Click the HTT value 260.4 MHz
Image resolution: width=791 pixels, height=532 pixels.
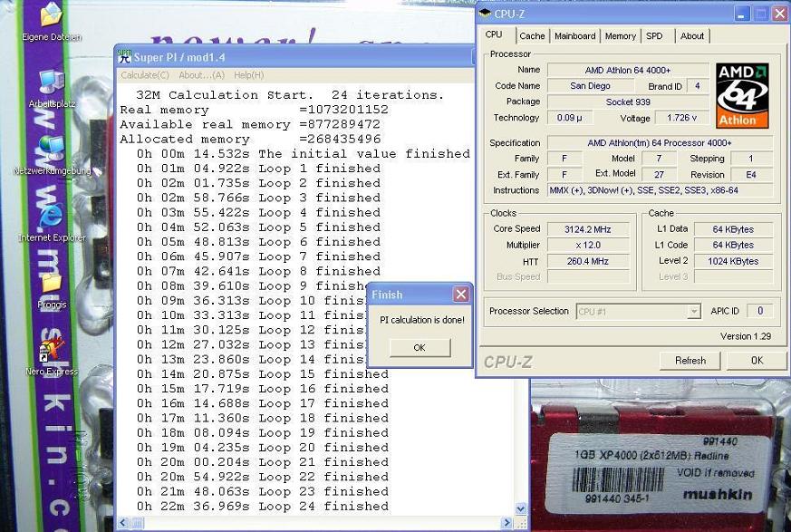[x=588, y=261]
